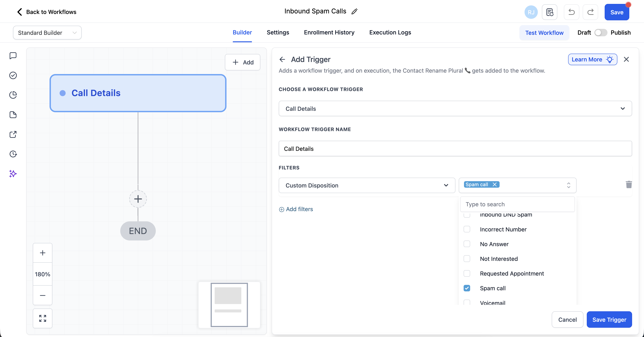Viewport: 644px width, 337px height.
Task: Click the plus node to add an action
Action: (138, 199)
